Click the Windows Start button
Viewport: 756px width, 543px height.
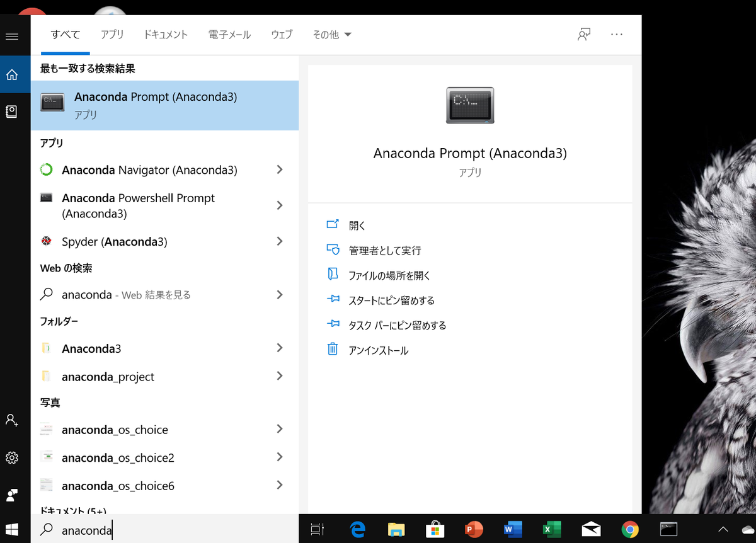pos(12,529)
